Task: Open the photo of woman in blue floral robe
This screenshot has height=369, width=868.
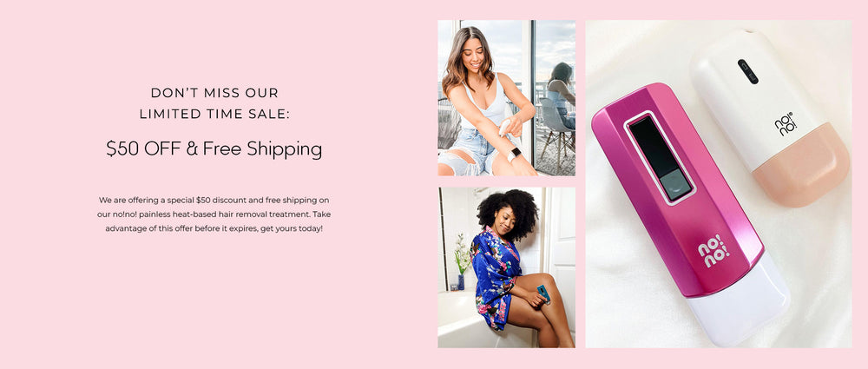Action: pos(507,267)
